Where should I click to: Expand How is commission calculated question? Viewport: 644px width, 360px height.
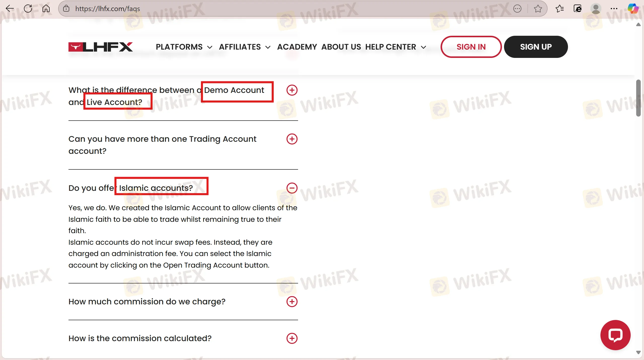[x=292, y=338]
